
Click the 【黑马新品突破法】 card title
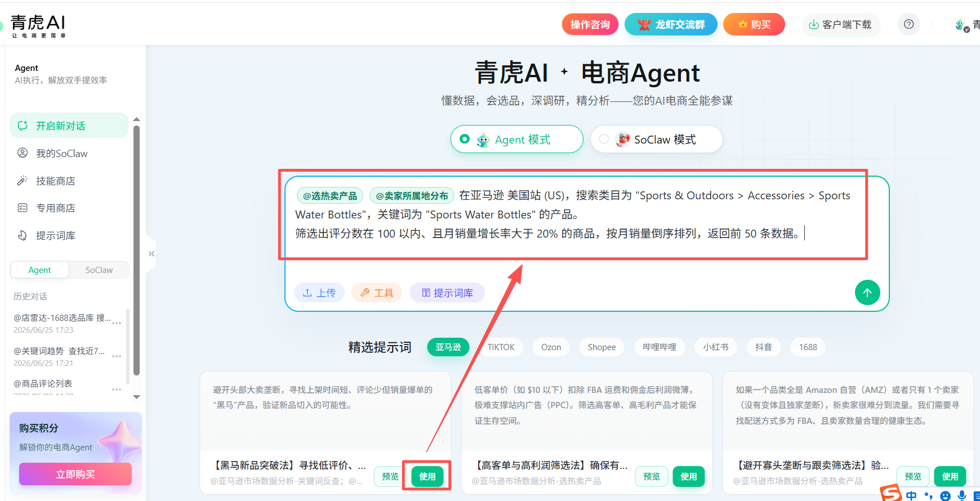[289, 465]
